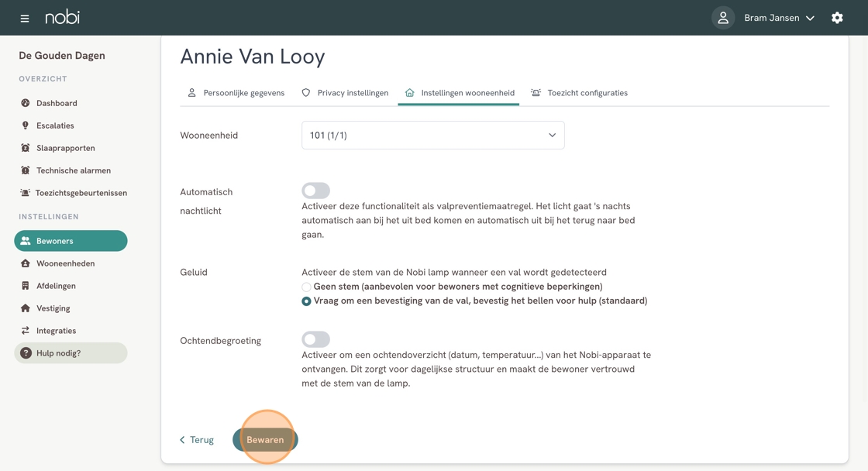Click the Wooneenheid dropdown chevron arrow

coord(552,135)
